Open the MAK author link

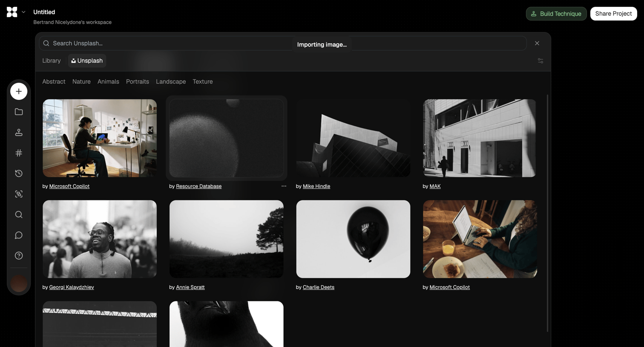[435, 186]
